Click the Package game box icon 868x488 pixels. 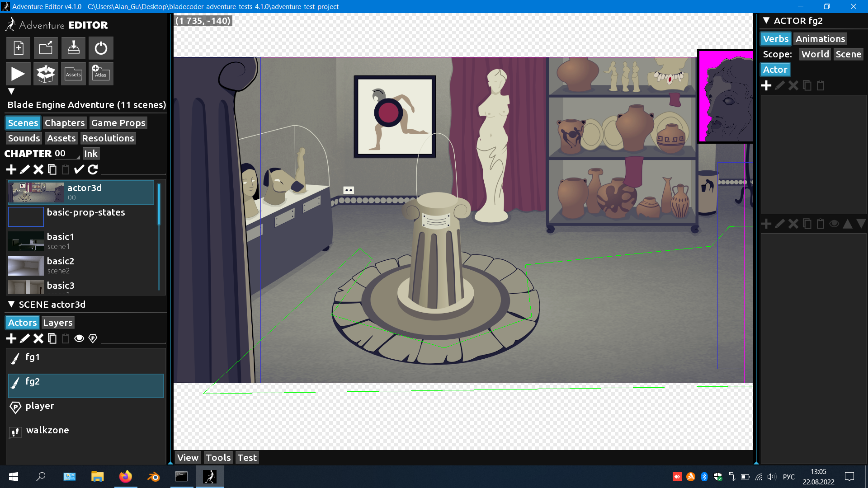46,74
